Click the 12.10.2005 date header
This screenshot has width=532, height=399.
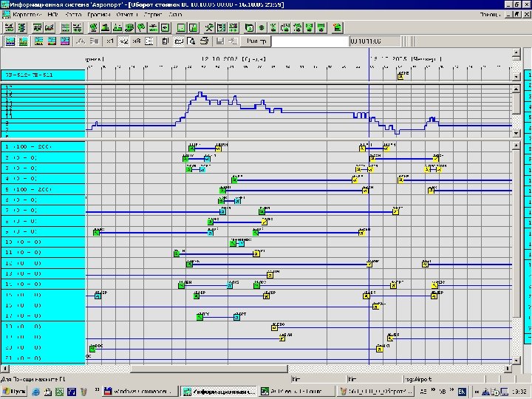(x=233, y=59)
